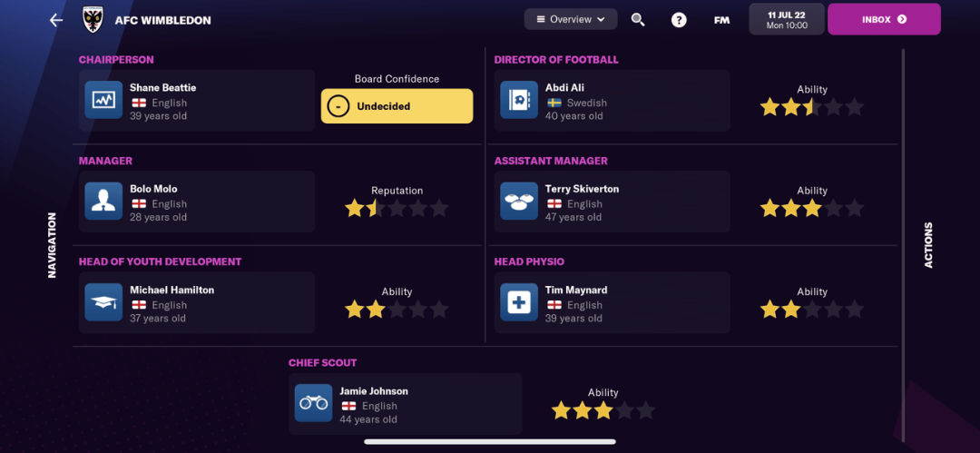Viewport: 980px width, 453px height.
Task: Expand the Actions side panel
Action: [x=928, y=245]
